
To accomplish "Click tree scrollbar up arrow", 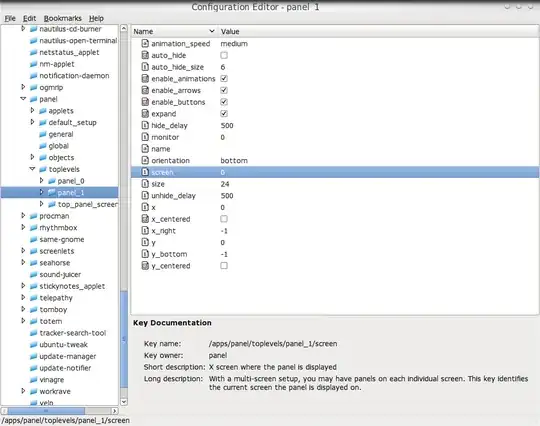I will click(x=124, y=29).
